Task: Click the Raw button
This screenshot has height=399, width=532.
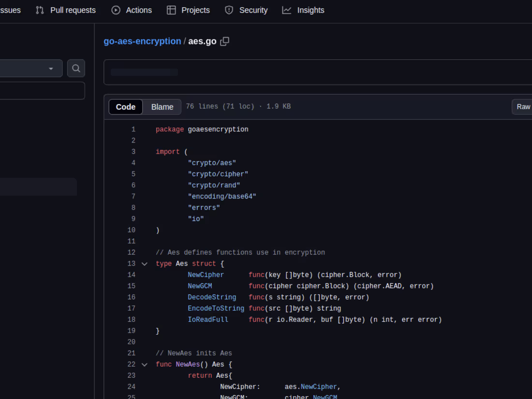Action: [522, 107]
